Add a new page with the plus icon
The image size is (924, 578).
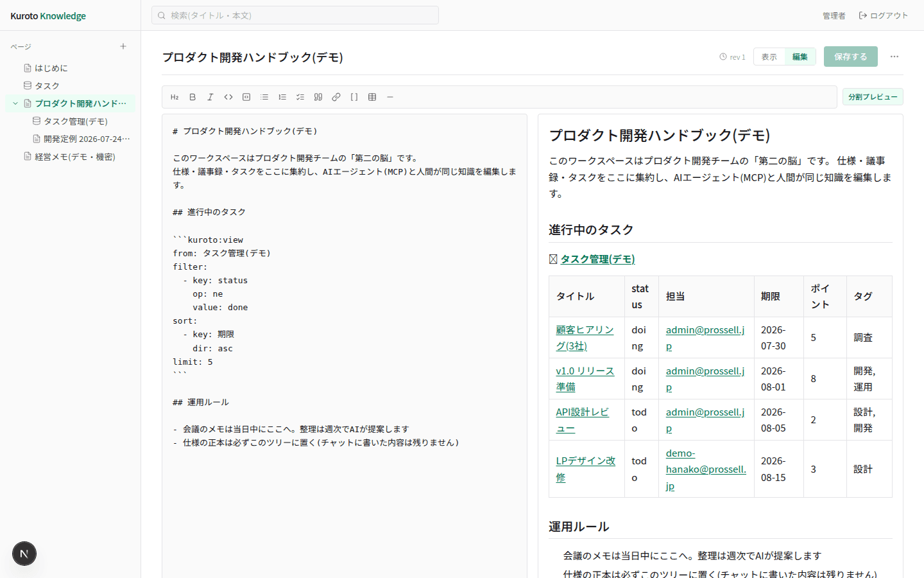123,46
